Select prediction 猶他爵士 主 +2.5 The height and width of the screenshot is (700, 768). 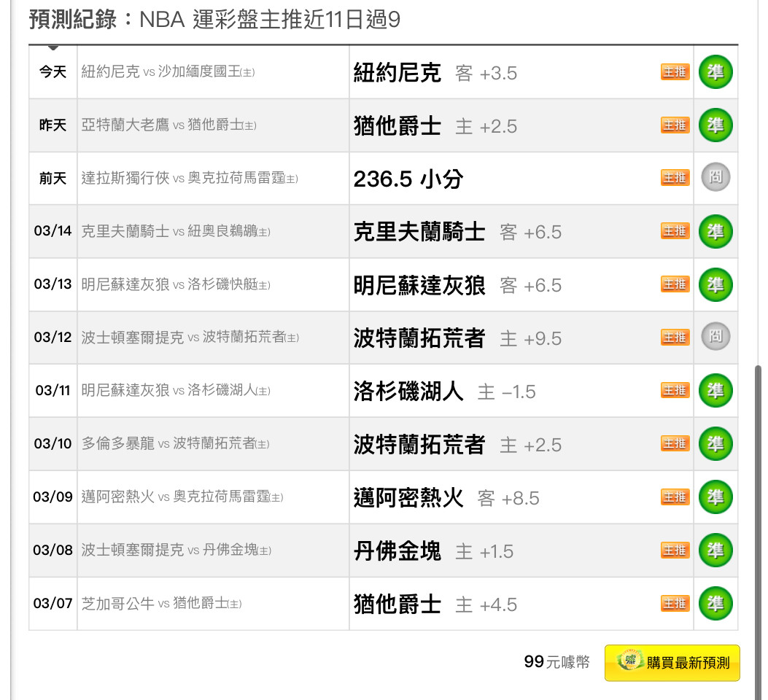[435, 126]
